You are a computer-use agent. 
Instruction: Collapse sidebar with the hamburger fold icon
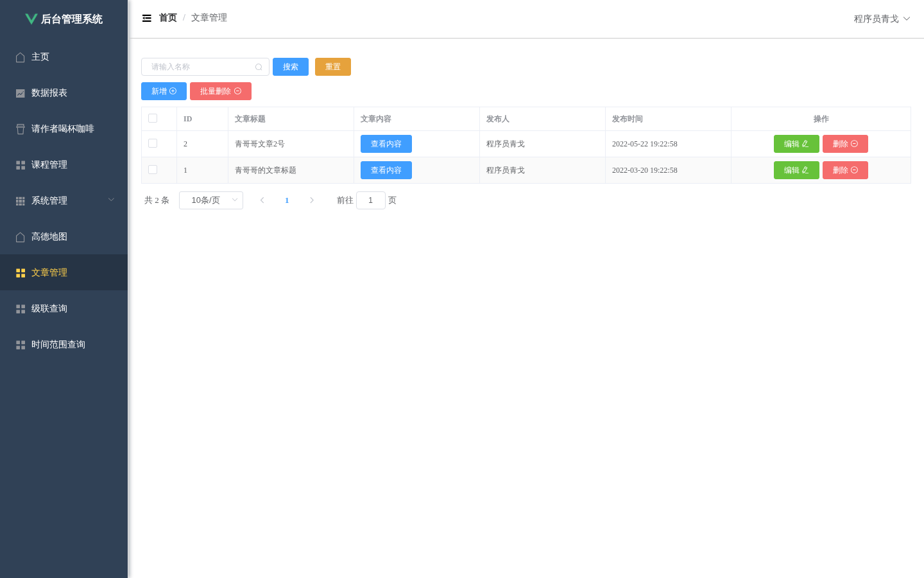pyautogui.click(x=147, y=18)
